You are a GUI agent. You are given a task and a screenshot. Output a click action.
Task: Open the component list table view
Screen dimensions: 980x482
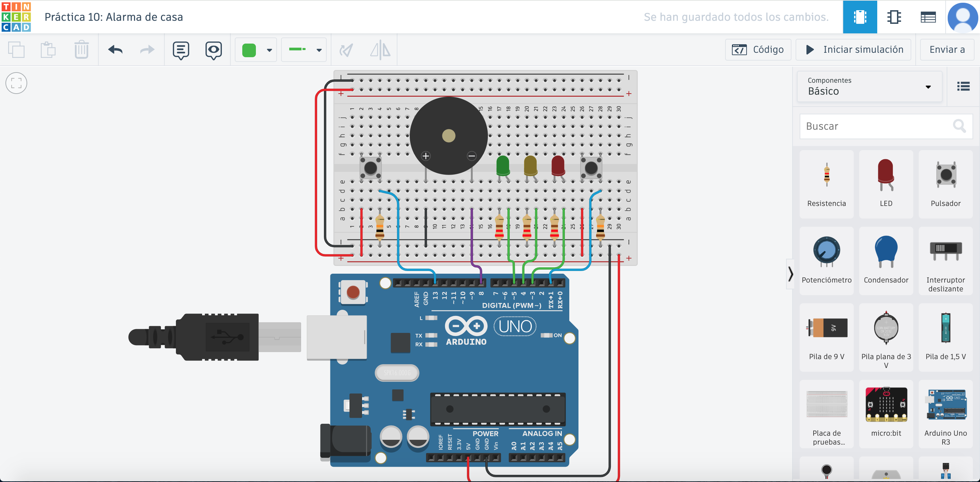click(928, 17)
